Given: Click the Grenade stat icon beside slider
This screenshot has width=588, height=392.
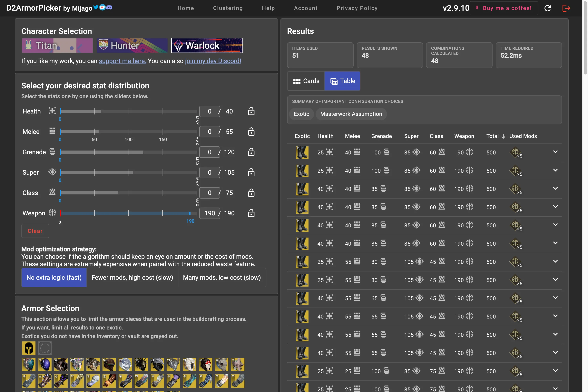Looking at the screenshot, I should click(52, 152).
